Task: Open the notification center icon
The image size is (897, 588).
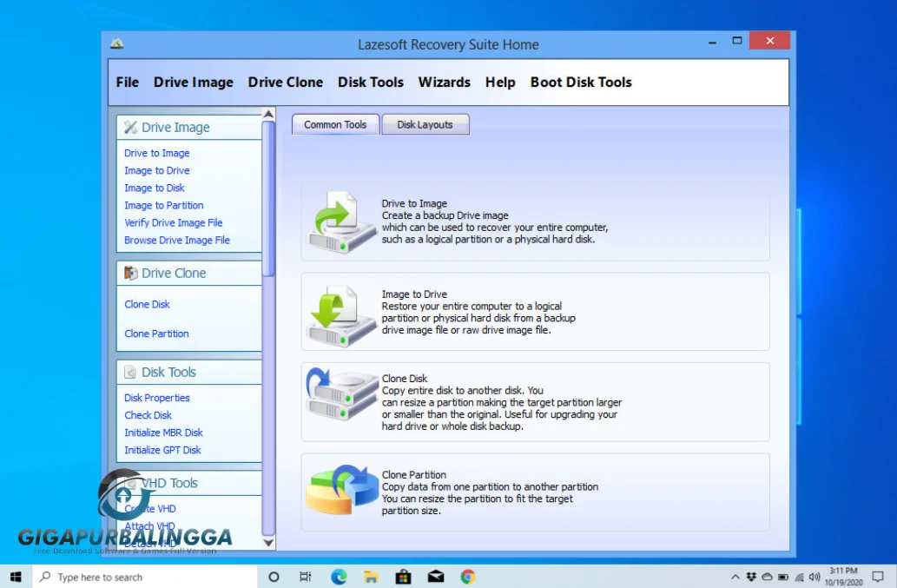Action: pyautogui.click(x=878, y=577)
